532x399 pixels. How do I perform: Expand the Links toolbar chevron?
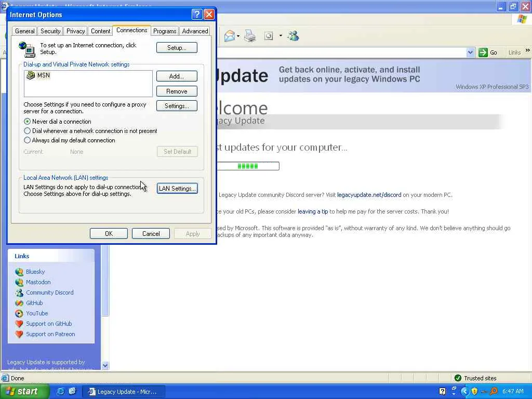(x=528, y=50)
